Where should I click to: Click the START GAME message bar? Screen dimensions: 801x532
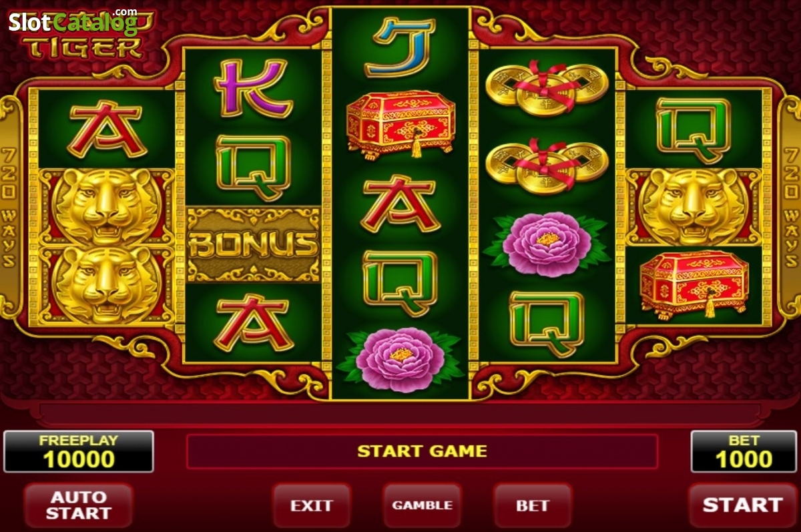point(422,451)
